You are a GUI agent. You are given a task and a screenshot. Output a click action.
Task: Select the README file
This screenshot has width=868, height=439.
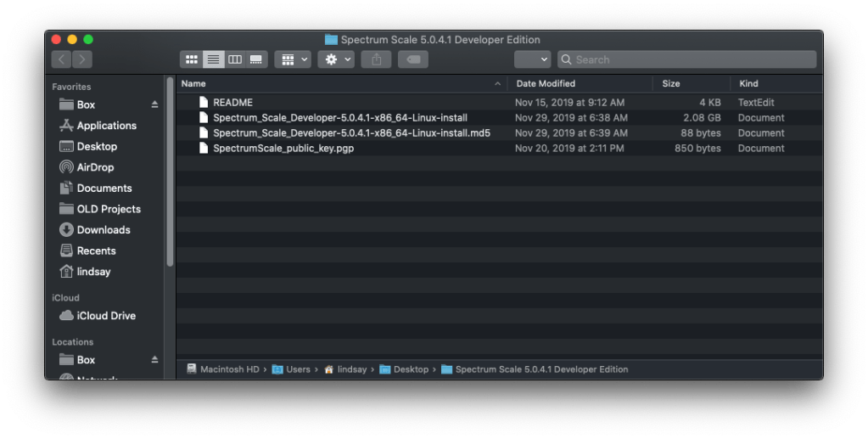(232, 103)
